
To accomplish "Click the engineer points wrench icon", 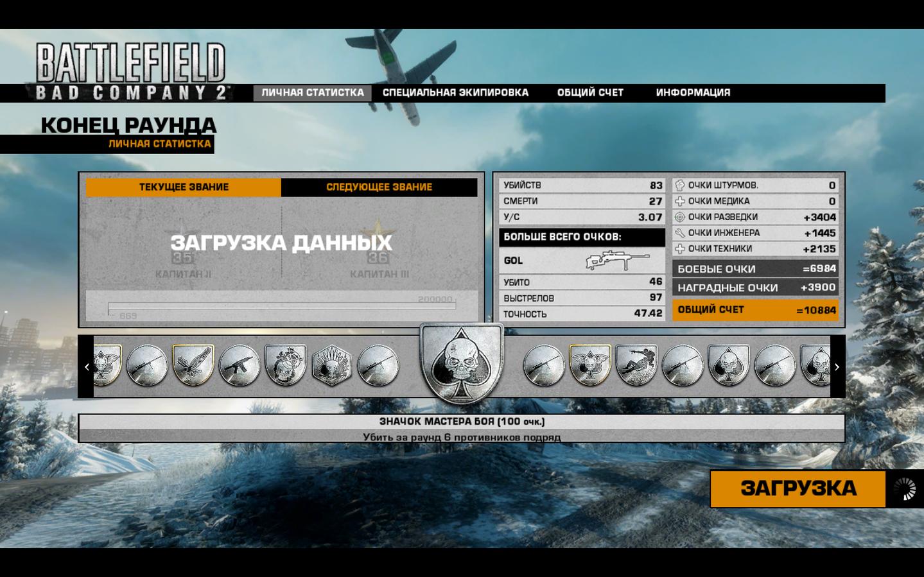I will coord(680,233).
